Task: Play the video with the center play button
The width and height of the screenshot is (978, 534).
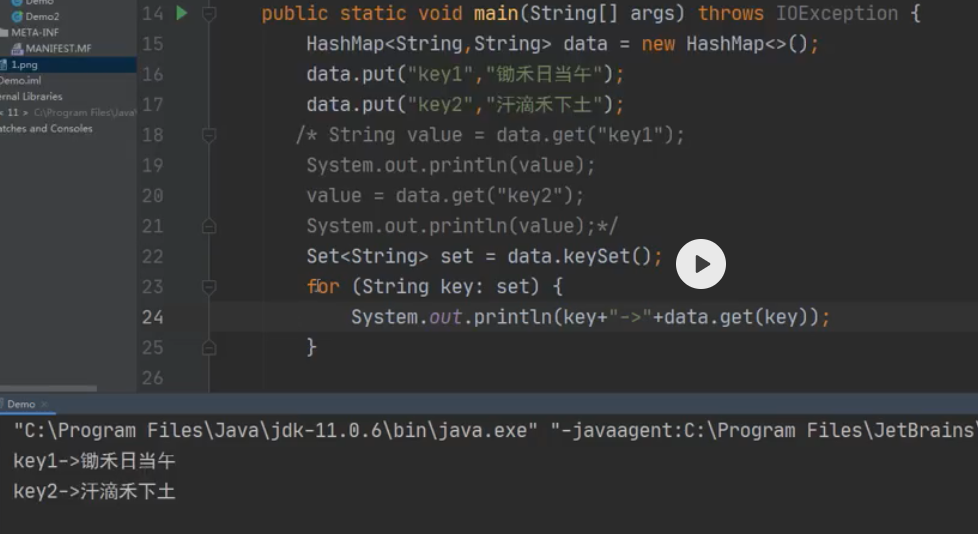Action: pyautogui.click(x=700, y=264)
